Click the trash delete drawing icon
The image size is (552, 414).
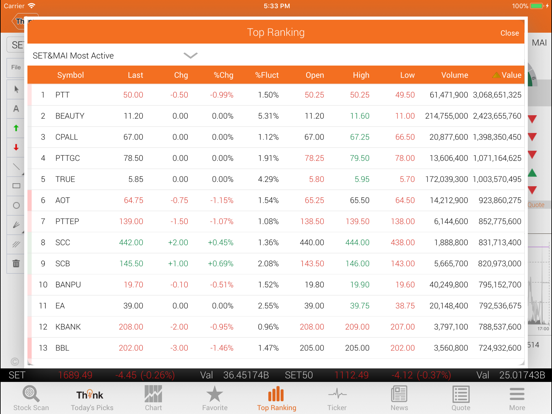pos(16,263)
